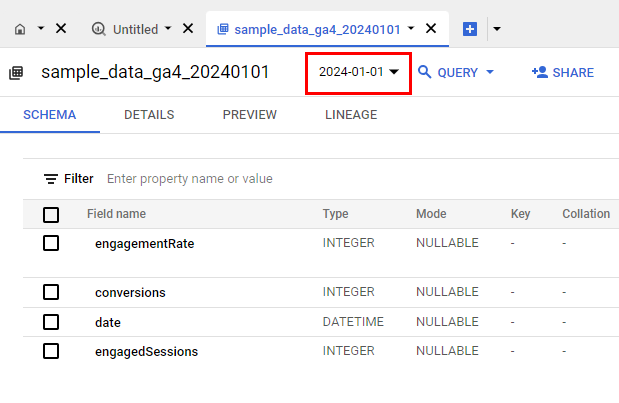The width and height of the screenshot is (619, 403).
Task: Select the date field checkbox
Action: tap(51, 322)
